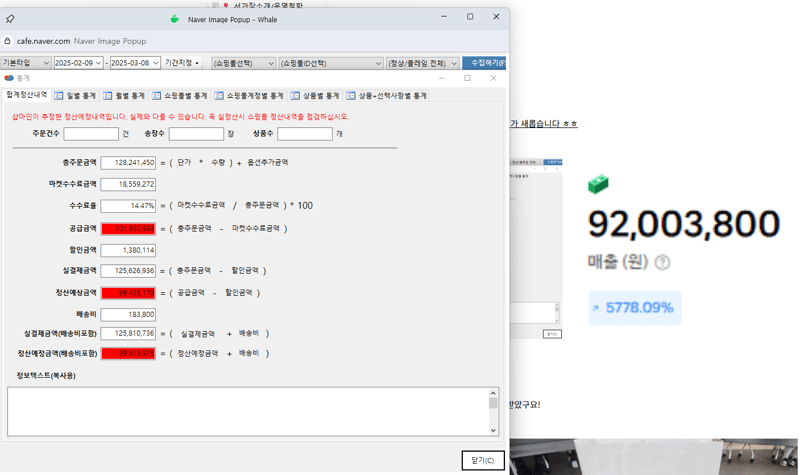Open the 2025-02-09 start date dropdown
This screenshot has width=800, height=475.
(79, 63)
